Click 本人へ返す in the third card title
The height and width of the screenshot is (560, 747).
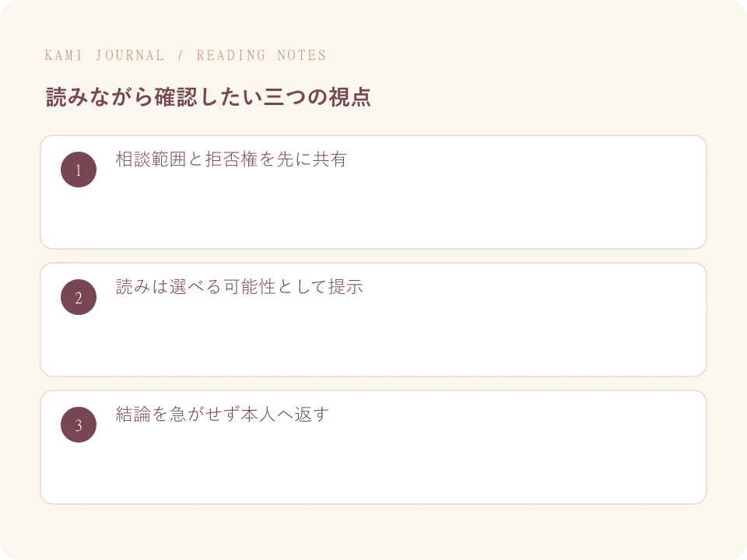pos(285,415)
